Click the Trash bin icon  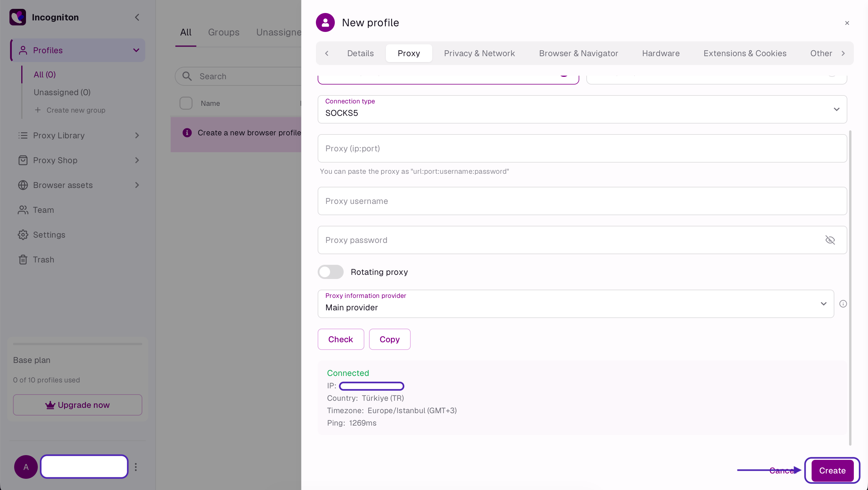[x=23, y=260]
